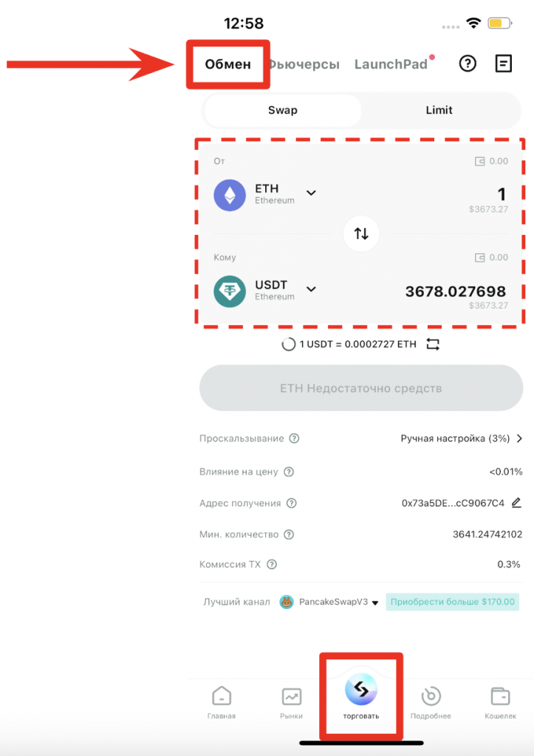Open the Рынки markets icon
This screenshot has height=756, width=534.
292,696
